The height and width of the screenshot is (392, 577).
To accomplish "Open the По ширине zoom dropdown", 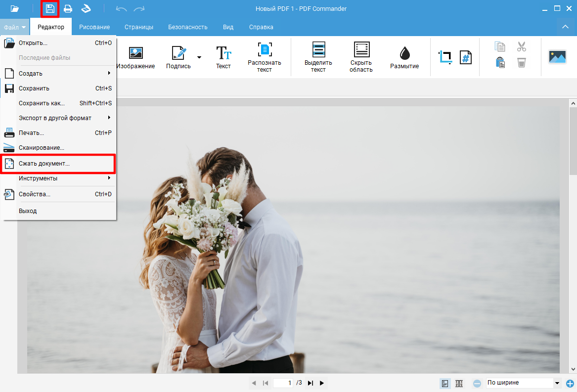I will (557, 383).
